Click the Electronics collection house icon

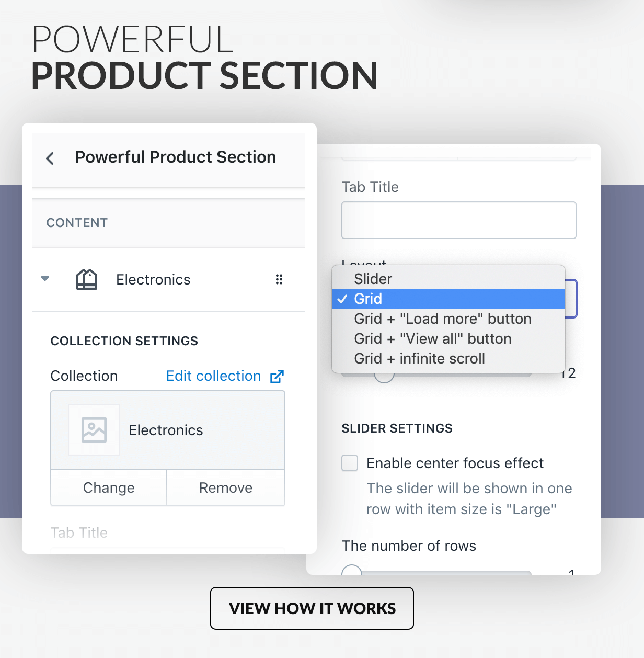click(x=87, y=279)
